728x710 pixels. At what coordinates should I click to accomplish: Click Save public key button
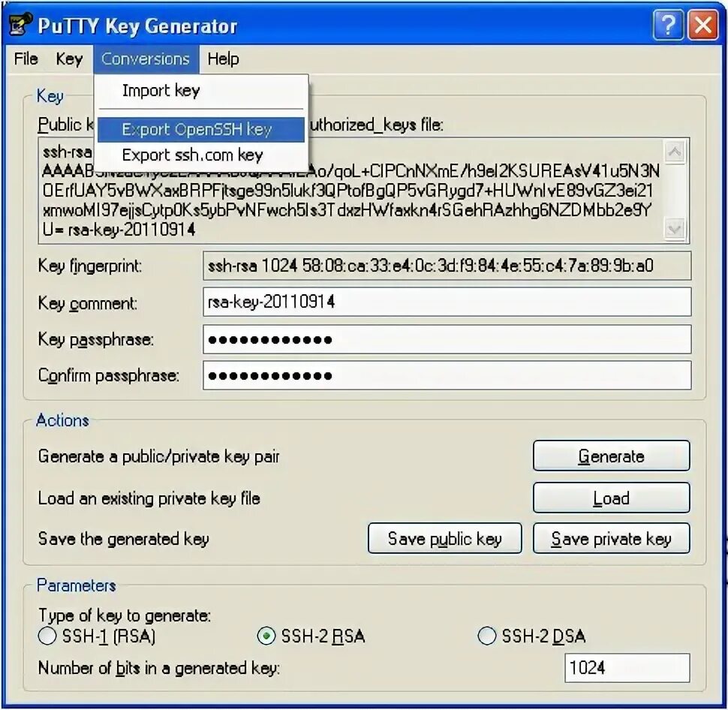tap(445, 538)
